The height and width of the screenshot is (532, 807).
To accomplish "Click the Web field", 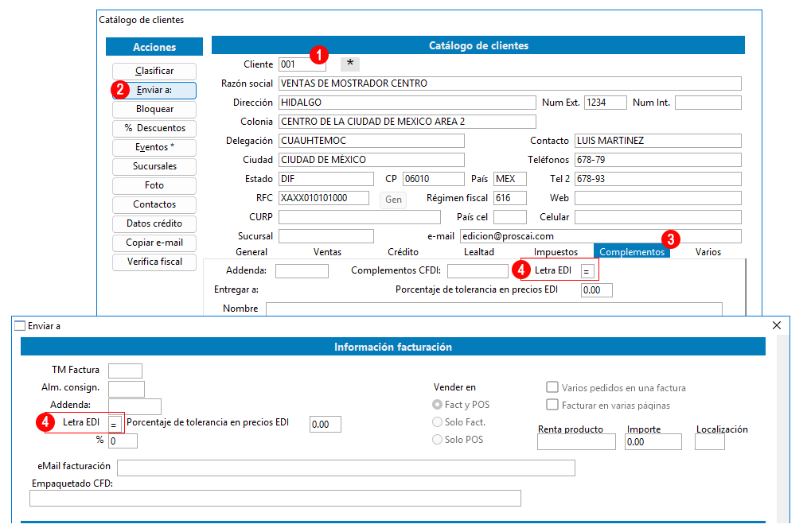I will pyautogui.click(x=657, y=197).
